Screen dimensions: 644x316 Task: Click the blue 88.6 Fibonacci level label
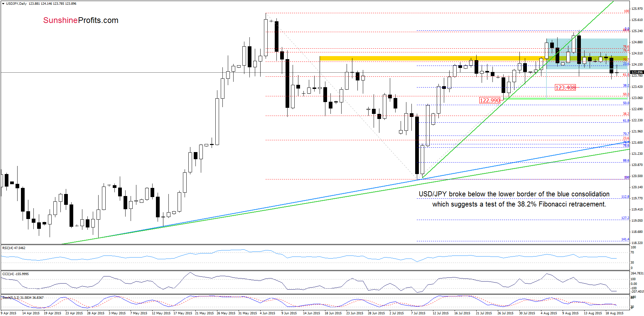pos(626,161)
